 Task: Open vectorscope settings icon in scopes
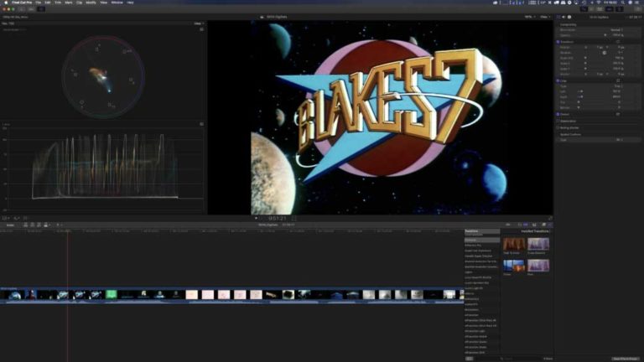pos(201,29)
